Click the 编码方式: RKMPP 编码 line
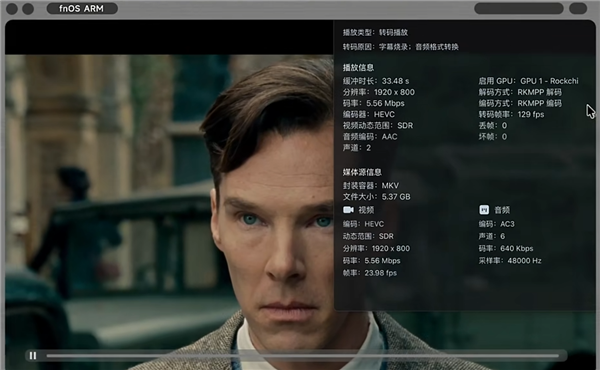Image resolution: width=600 pixels, height=370 pixels. [x=520, y=103]
